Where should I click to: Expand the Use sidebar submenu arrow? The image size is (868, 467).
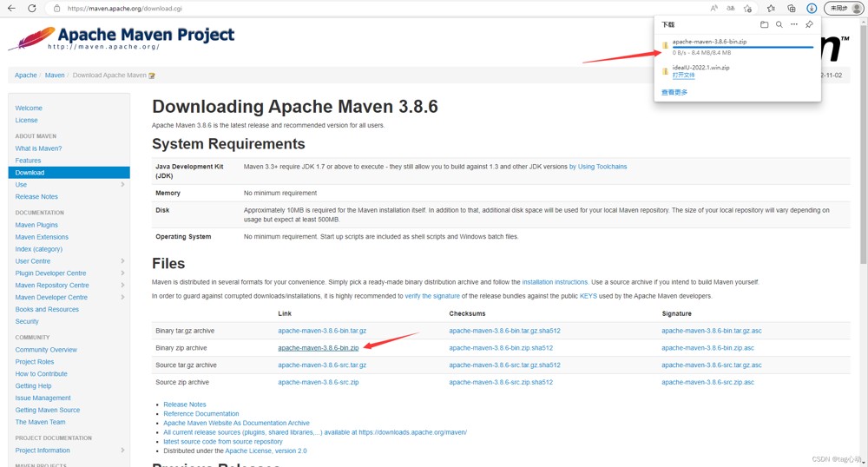pyautogui.click(x=122, y=184)
